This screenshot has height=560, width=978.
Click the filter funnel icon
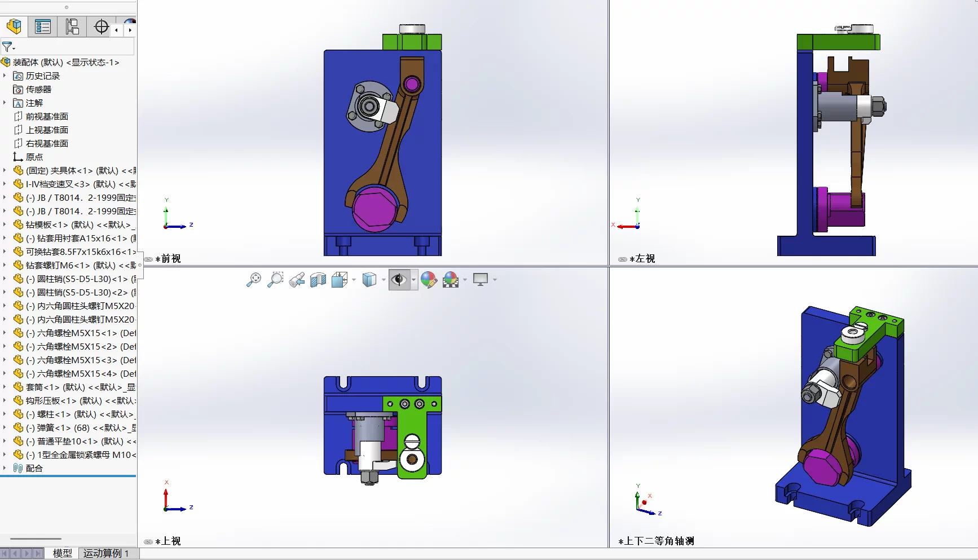7,46
